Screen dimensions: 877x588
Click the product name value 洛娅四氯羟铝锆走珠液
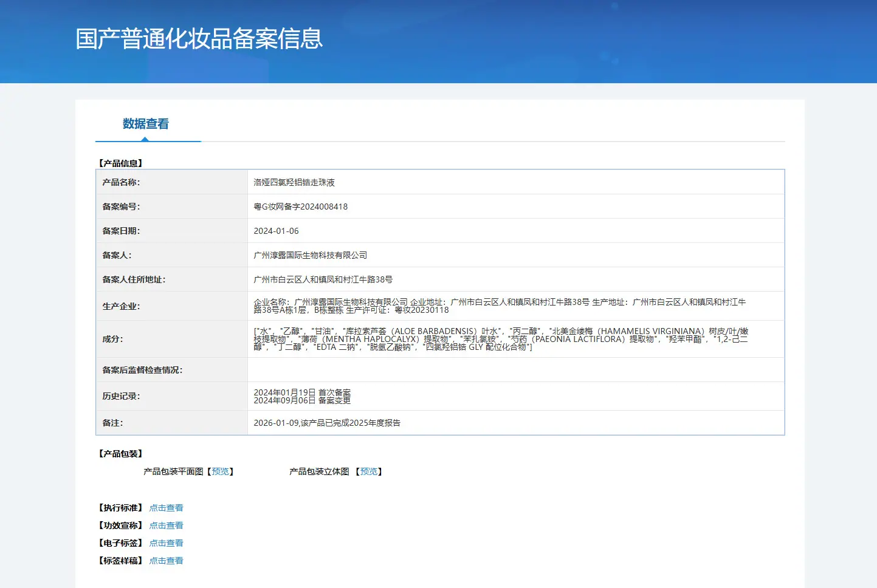pos(294,182)
